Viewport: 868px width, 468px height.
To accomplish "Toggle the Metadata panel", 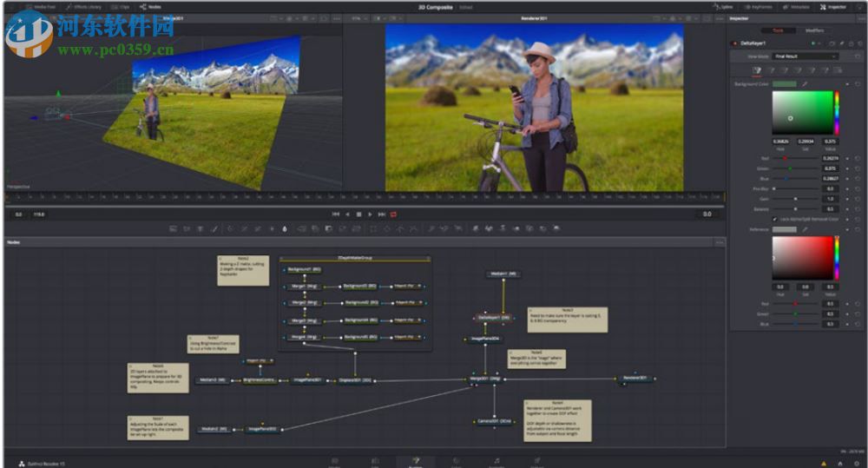I will pos(796,7).
